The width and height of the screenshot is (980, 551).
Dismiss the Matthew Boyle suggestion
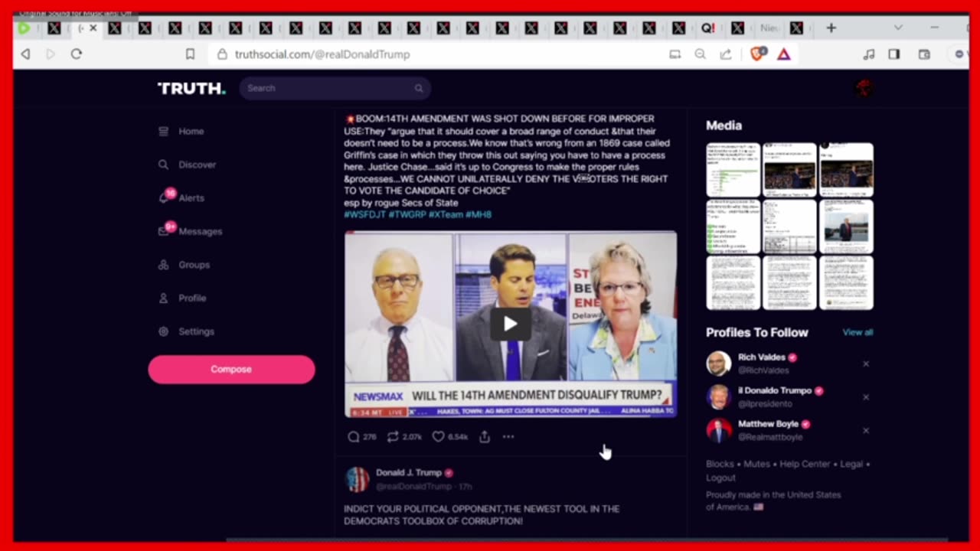(866, 431)
